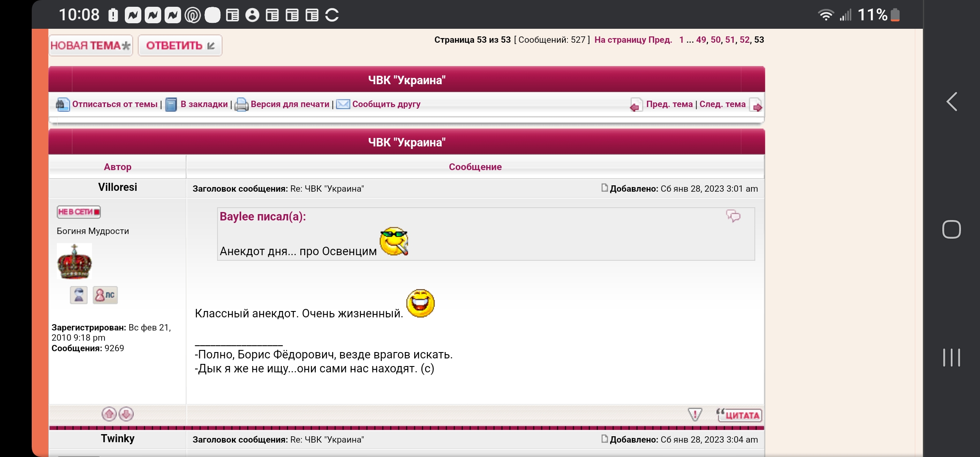Screen dimensions: 980x457
Task: Click next topic arrow icon
Action: point(756,105)
